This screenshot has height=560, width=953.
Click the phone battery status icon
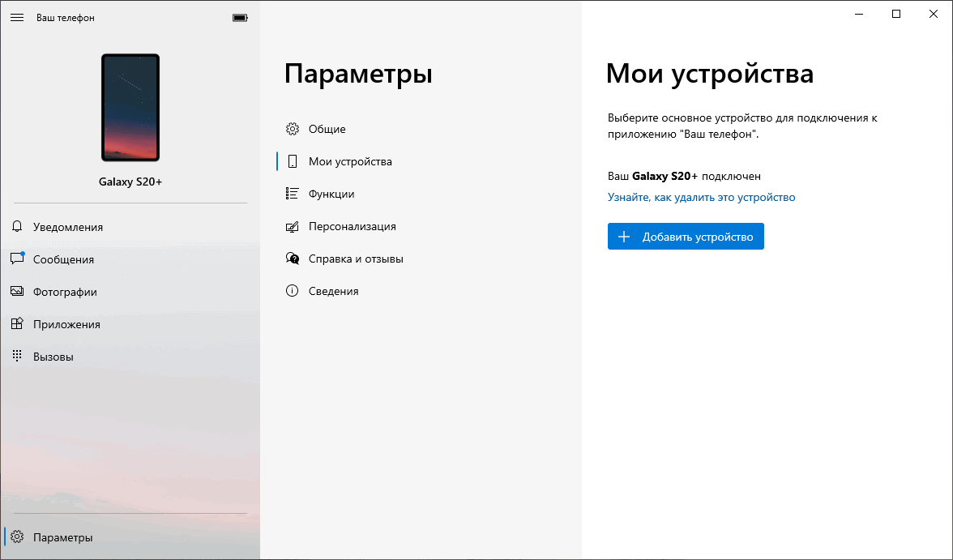(x=239, y=16)
